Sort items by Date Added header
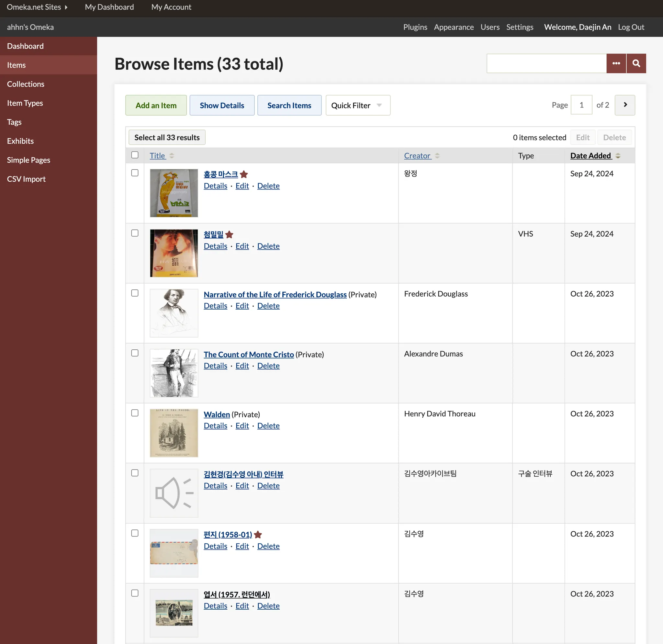 590,156
